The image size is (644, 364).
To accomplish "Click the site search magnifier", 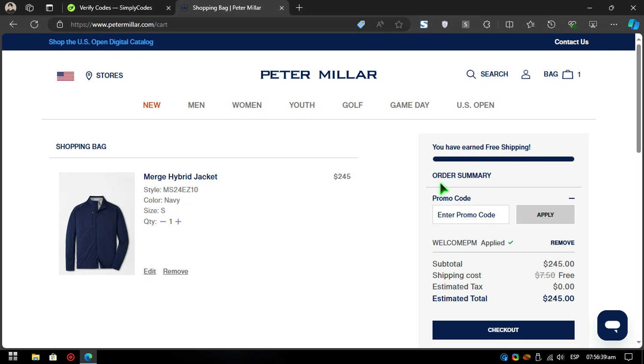I will pyautogui.click(x=471, y=74).
